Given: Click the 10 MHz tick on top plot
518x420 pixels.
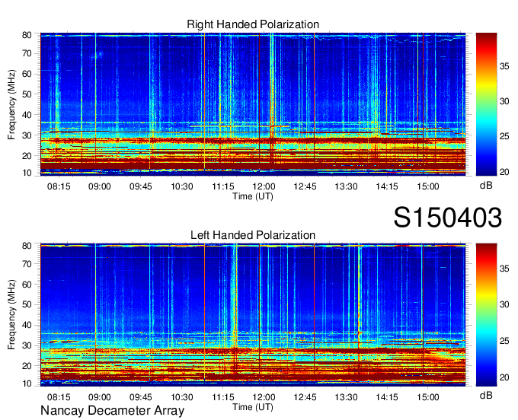Looking at the screenshot, I should [27, 173].
